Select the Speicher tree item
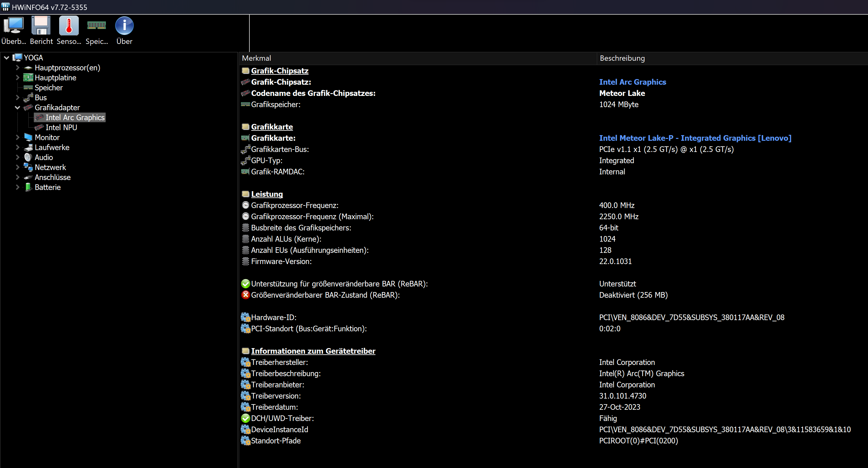The width and height of the screenshot is (868, 468). (49, 87)
